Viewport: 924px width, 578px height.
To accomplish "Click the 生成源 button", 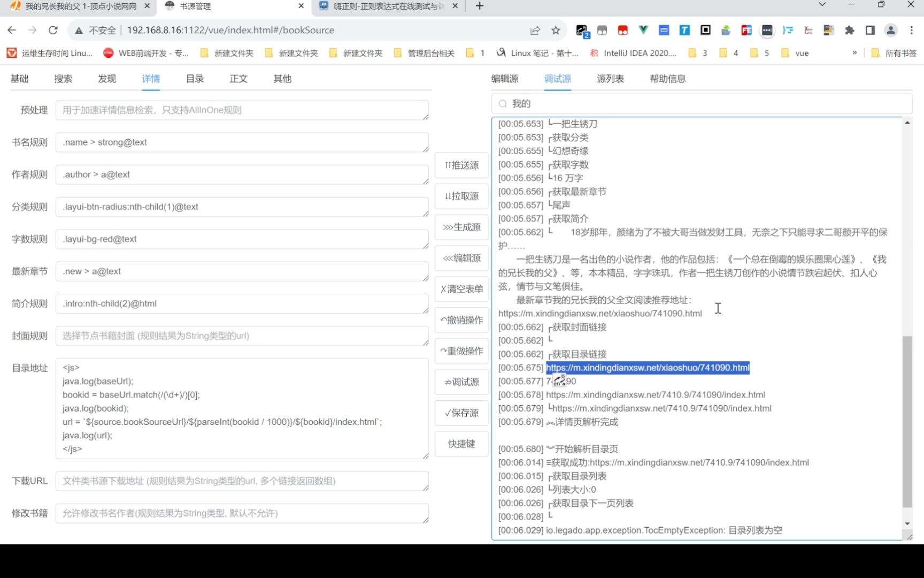I will 461,227.
